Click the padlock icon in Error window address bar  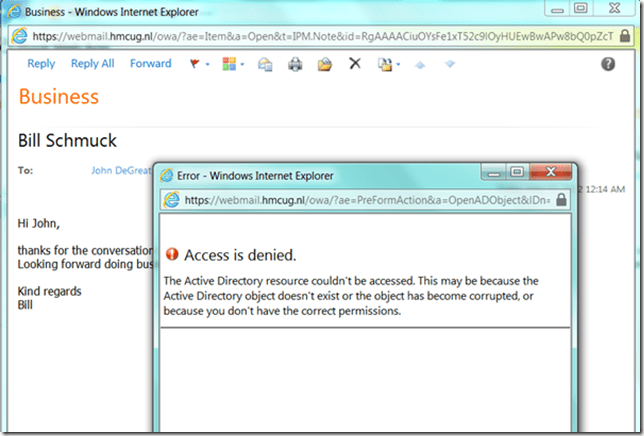tap(561, 199)
